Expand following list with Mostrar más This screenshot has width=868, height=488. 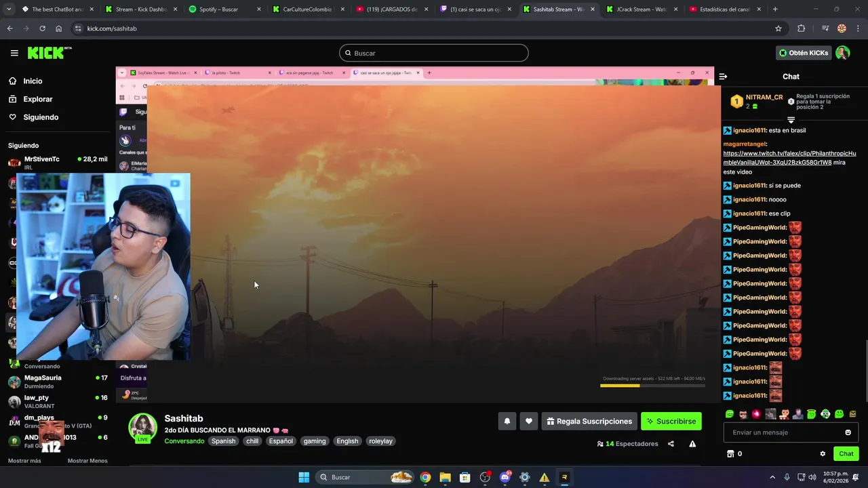point(24,461)
